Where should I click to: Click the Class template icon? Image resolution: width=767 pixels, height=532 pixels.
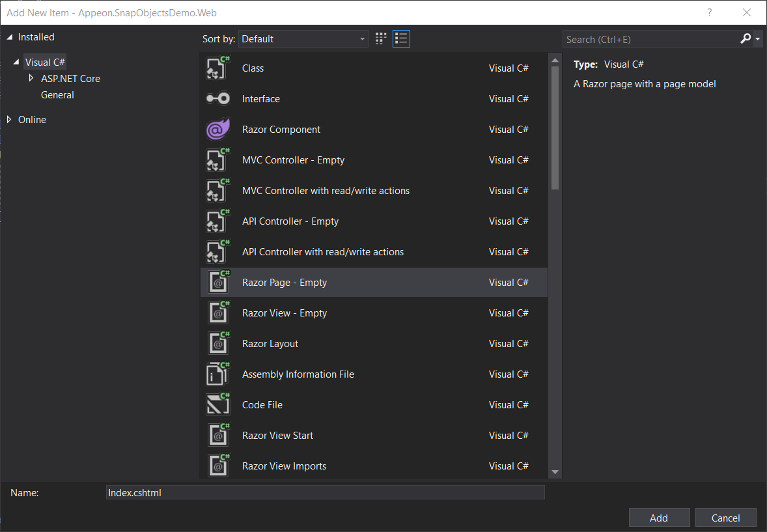tap(218, 68)
